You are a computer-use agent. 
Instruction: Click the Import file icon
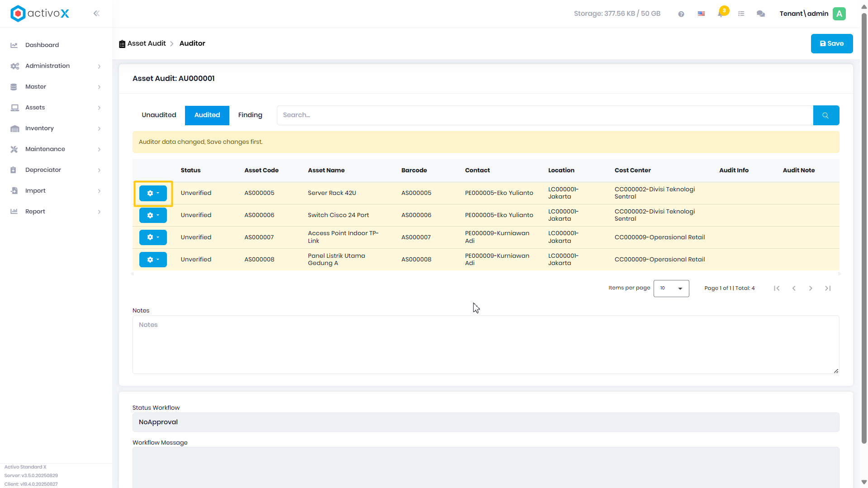14,191
